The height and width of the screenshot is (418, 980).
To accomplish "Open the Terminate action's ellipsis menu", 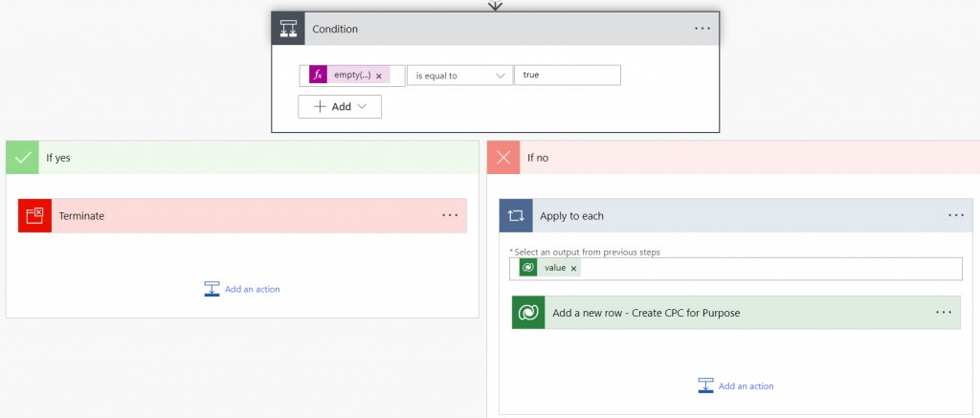I will tap(450, 215).
